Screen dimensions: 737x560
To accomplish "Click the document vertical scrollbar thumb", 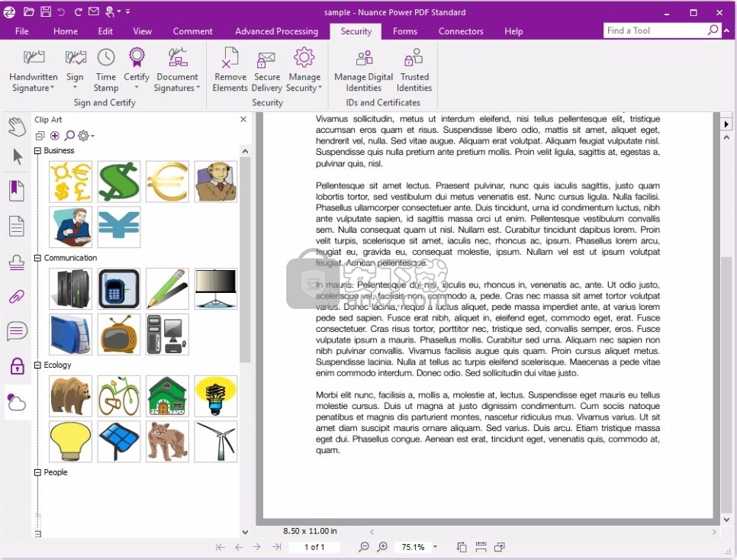I will tap(726, 385).
